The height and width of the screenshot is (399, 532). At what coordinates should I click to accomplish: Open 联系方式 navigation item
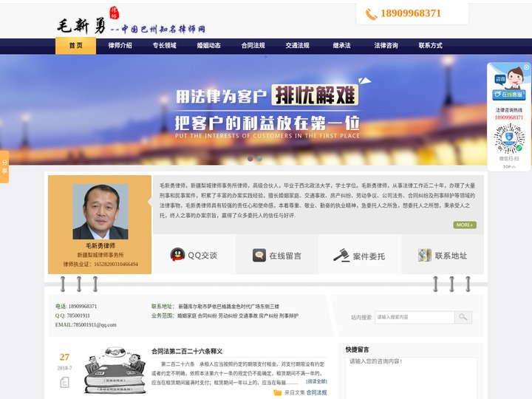tap(430, 46)
